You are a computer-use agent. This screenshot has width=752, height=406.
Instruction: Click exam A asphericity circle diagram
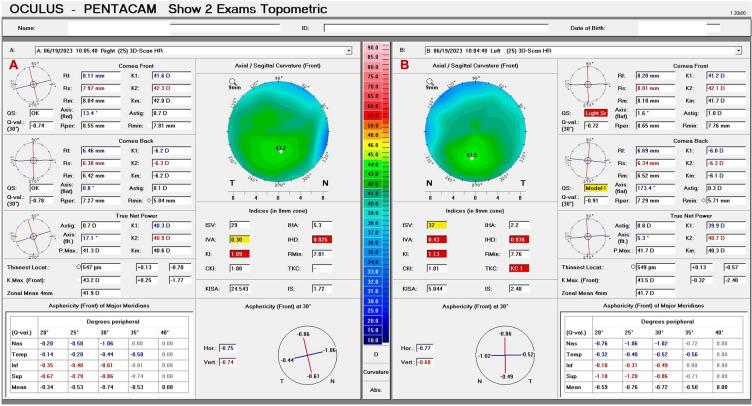click(307, 355)
